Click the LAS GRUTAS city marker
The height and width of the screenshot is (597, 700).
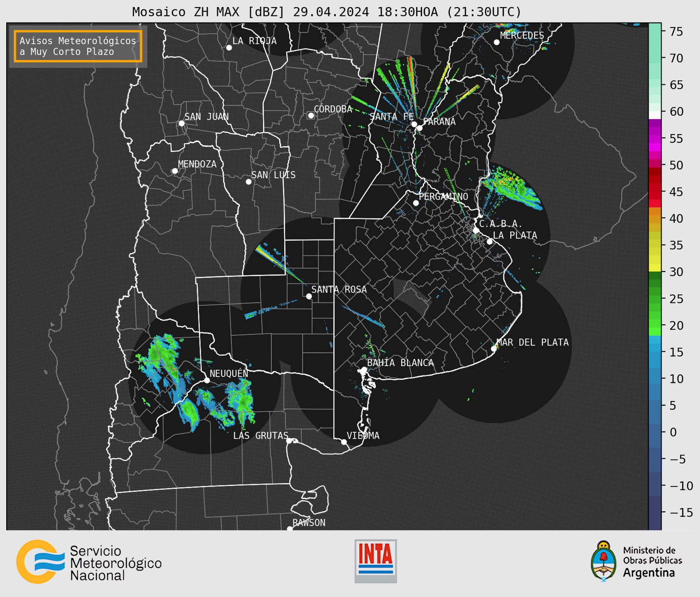click(x=289, y=441)
